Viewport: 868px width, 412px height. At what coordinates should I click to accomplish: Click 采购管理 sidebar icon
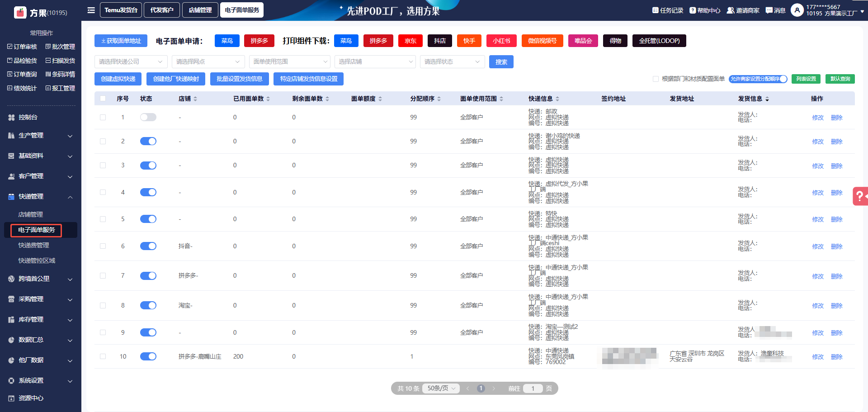tap(11, 299)
